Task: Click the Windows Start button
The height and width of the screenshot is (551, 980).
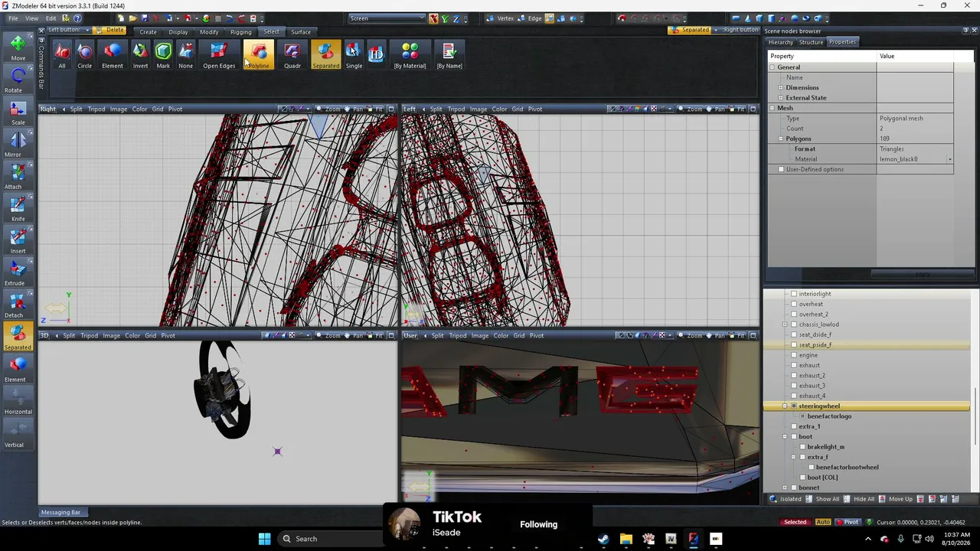Action: click(x=264, y=539)
